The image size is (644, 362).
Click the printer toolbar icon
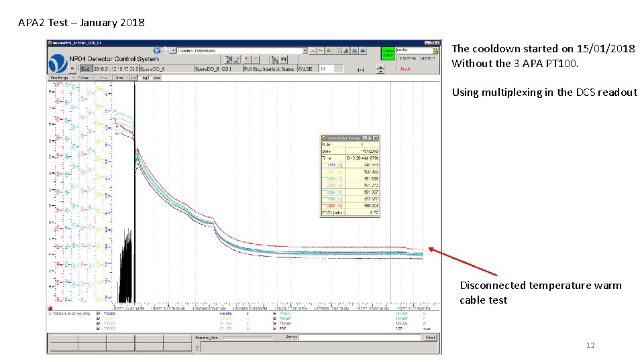pyautogui.click(x=354, y=51)
